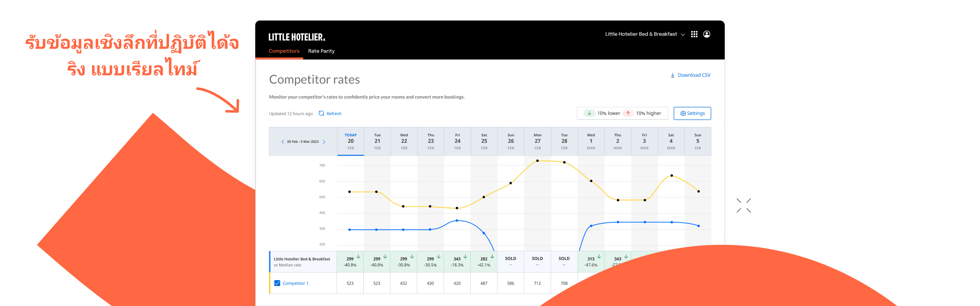Click the SOLD cell under 26 Feb
980x306 pixels.
coord(510,262)
